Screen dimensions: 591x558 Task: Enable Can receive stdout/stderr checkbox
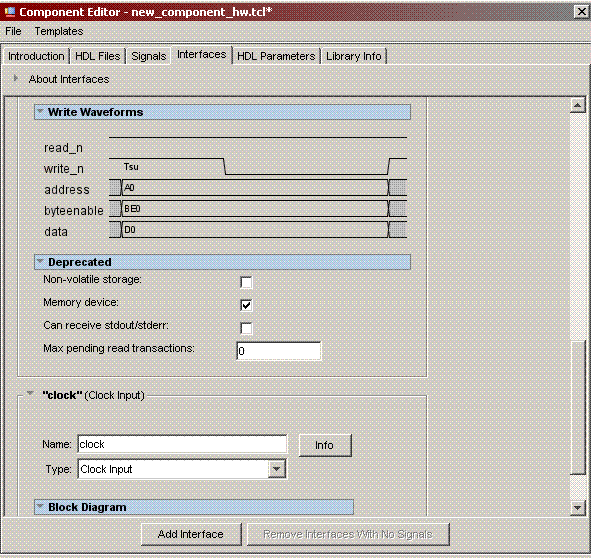[246, 328]
